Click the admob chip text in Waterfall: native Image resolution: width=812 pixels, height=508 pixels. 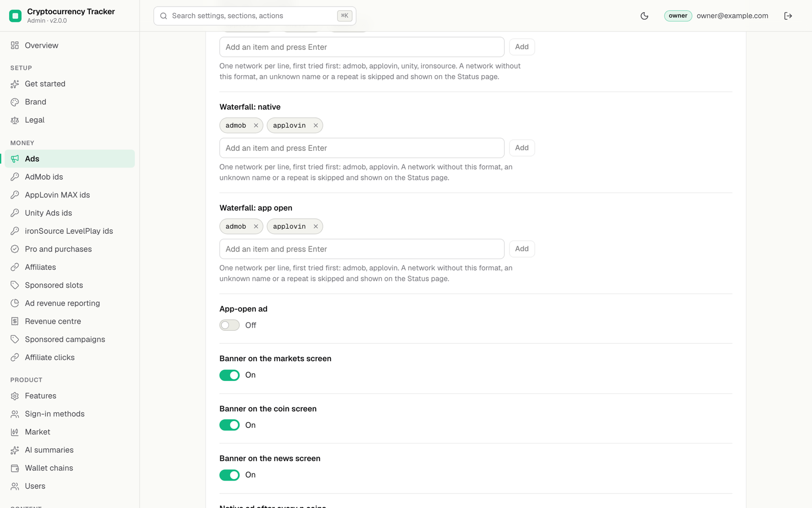coord(235,125)
